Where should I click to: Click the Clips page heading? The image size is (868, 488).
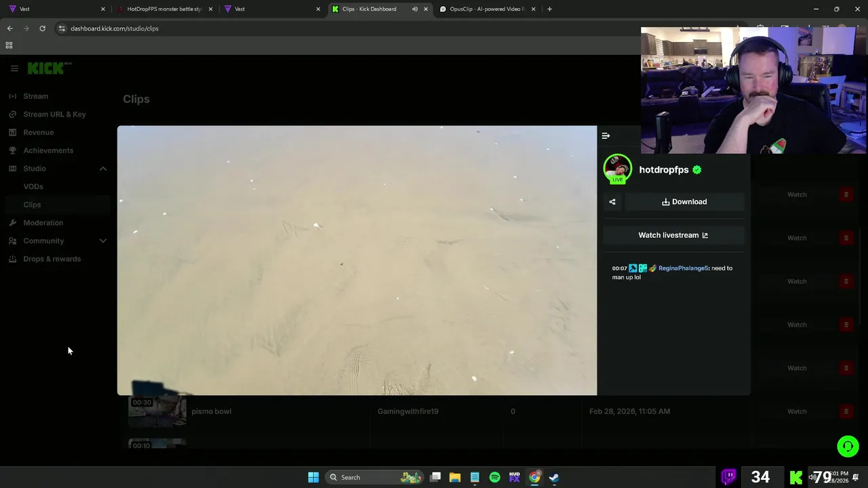coord(136,99)
